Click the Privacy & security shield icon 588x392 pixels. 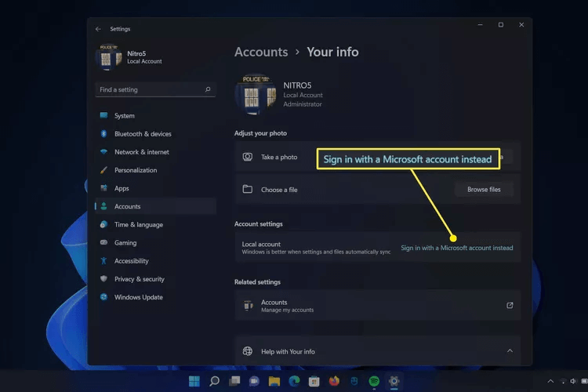tap(103, 279)
